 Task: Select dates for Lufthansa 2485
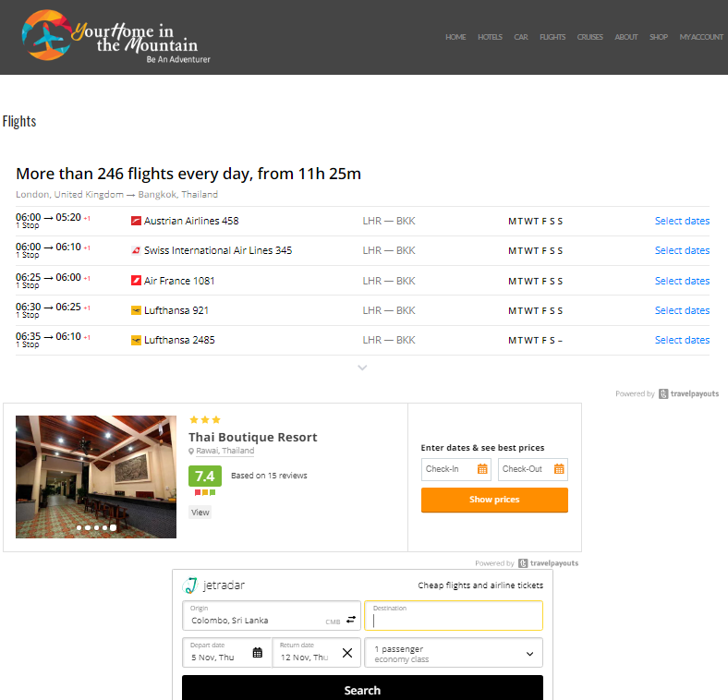(x=682, y=340)
